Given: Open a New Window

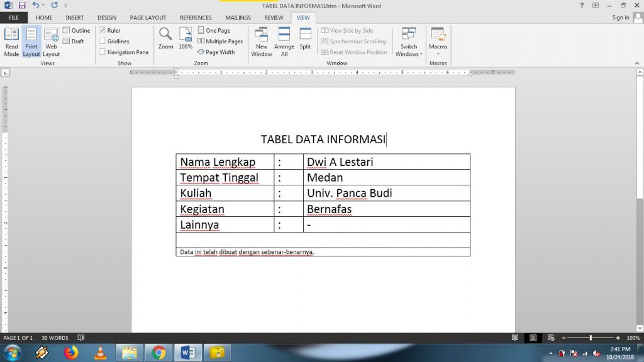Looking at the screenshot, I should [262, 41].
